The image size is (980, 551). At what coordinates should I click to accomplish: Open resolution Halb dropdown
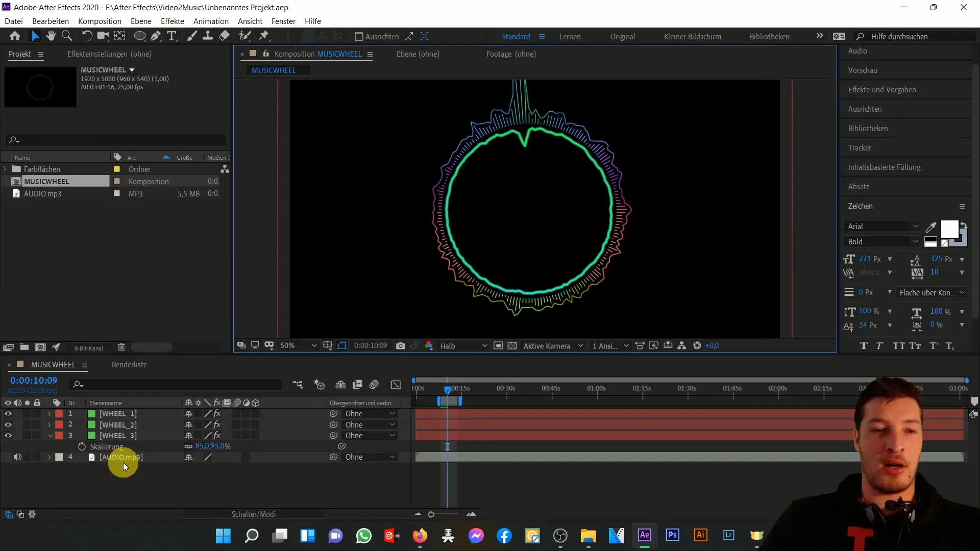pos(463,346)
